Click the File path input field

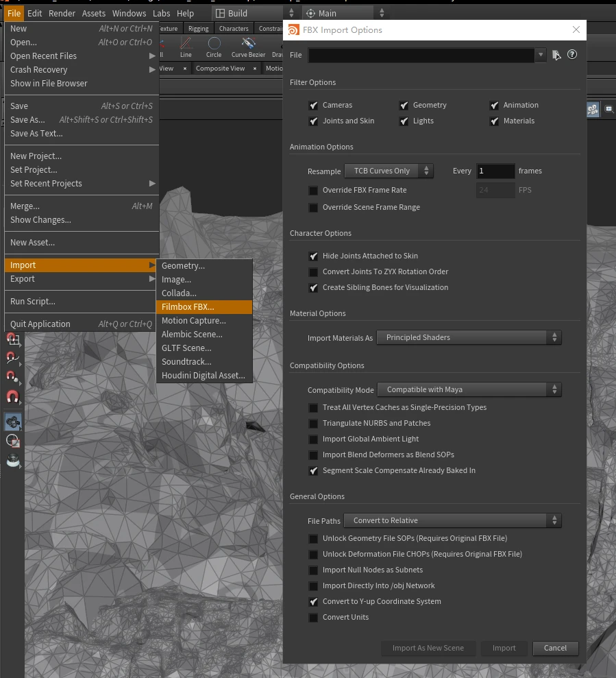click(x=421, y=55)
